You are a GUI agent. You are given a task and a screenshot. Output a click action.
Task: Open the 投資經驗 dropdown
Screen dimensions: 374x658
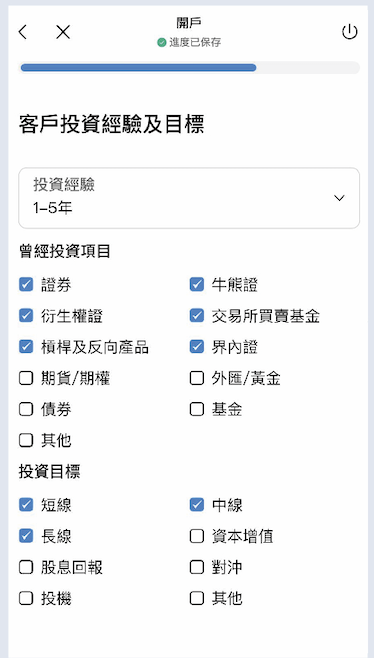pos(189,198)
